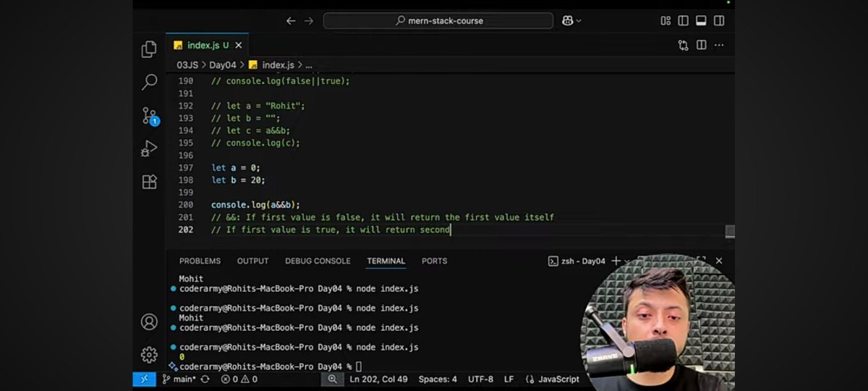Change encoding via UTF-8 status item

point(480,379)
